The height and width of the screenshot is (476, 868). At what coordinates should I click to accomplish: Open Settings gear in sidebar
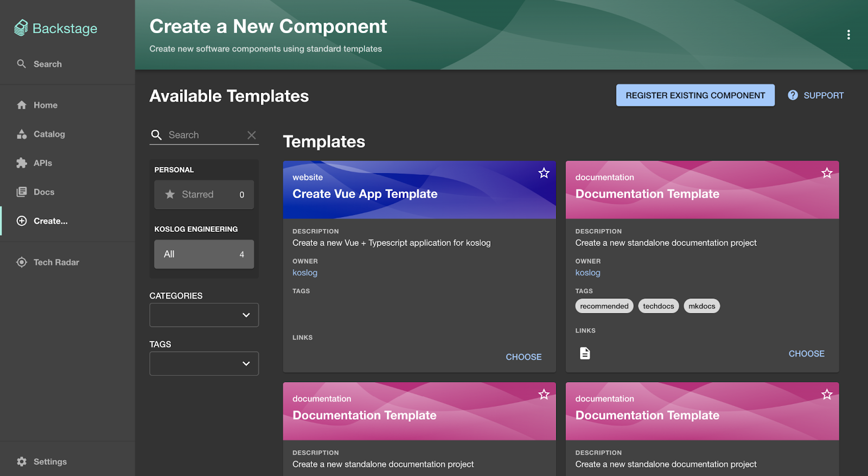point(22,461)
